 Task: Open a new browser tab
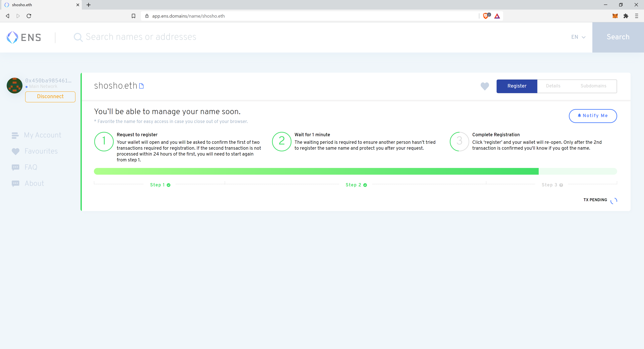89,5
